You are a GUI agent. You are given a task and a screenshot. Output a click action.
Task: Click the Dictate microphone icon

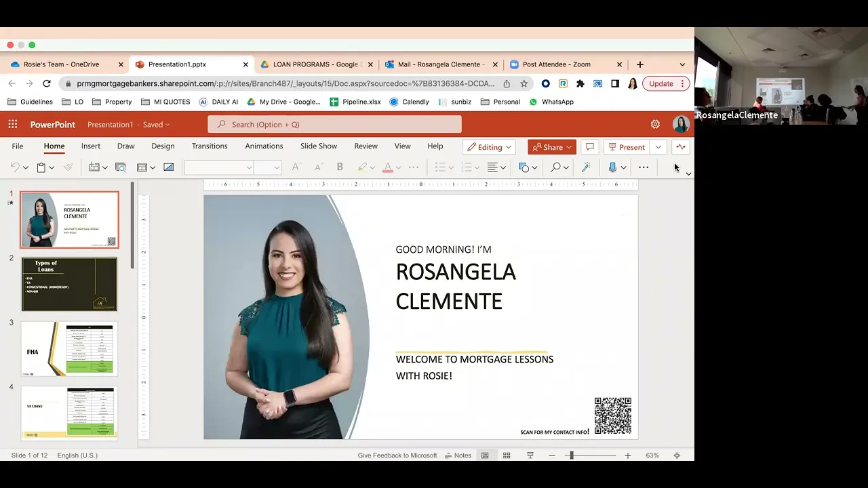(x=612, y=167)
